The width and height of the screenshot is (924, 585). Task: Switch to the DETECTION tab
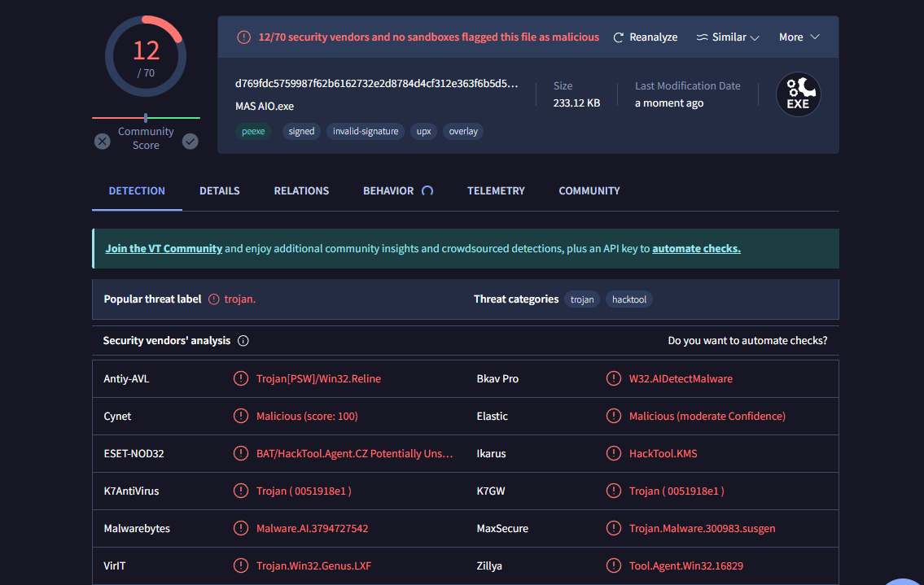click(x=137, y=191)
